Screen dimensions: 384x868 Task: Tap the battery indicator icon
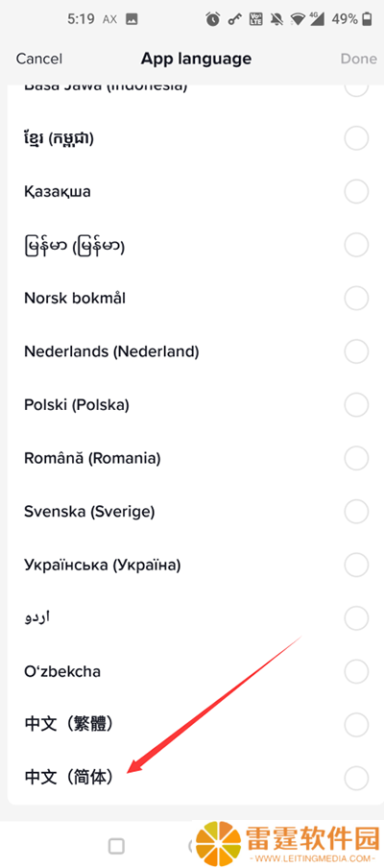pos(367,19)
